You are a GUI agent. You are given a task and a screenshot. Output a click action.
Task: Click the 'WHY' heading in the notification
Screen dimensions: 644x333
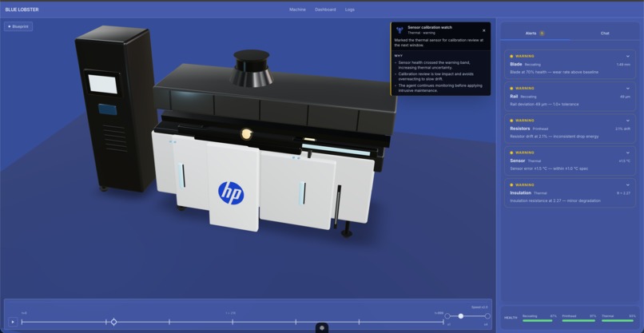click(399, 56)
